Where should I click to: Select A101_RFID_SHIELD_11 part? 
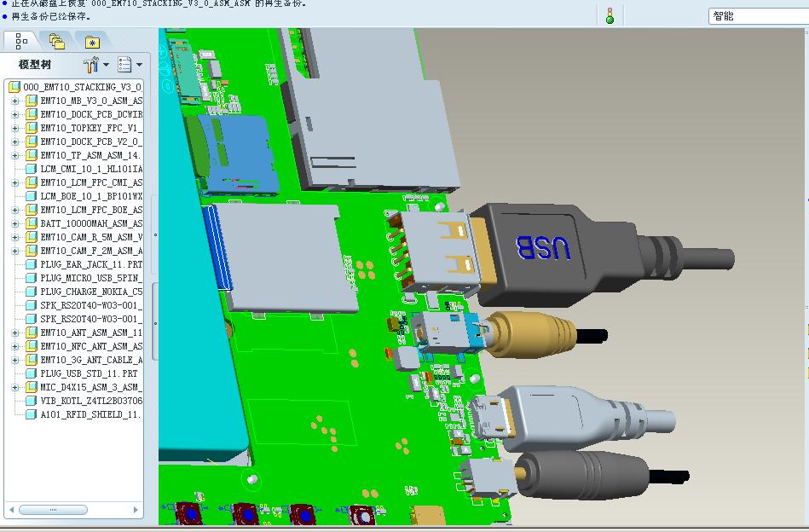point(90,414)
